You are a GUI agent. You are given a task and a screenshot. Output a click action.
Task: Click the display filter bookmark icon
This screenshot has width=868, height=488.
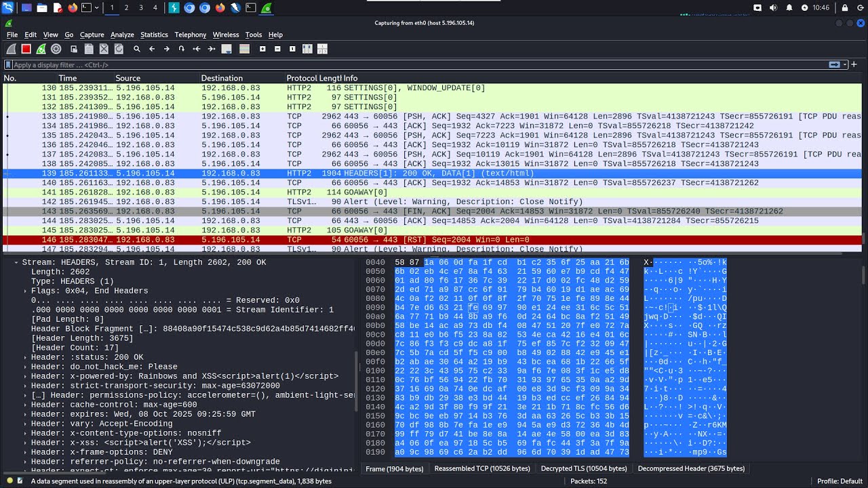coord(8,65)
